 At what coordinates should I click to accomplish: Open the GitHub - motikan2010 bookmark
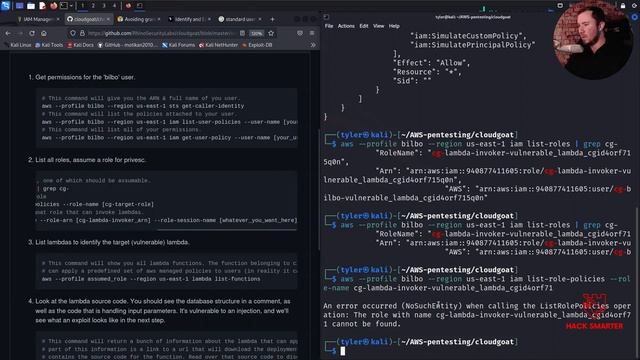tap(127, 45)
